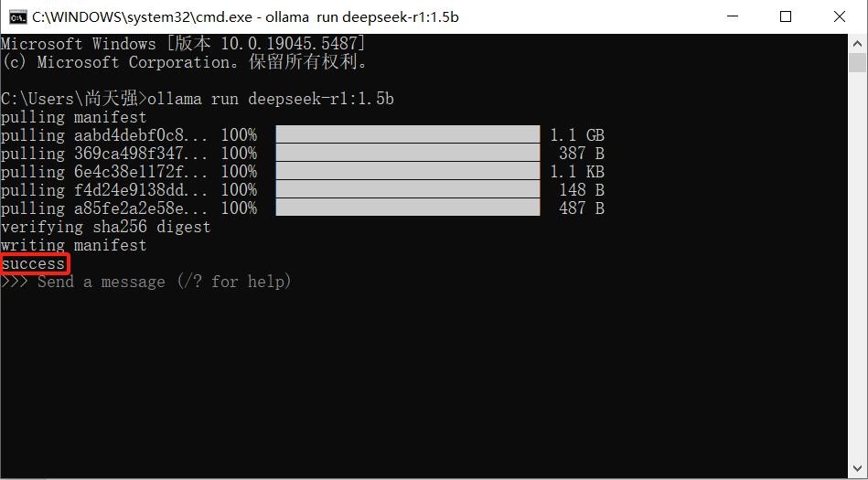Click the 'Microsoft Windows' version line
868x480 pixels.
pyautogui.click(x=183, y=44)
